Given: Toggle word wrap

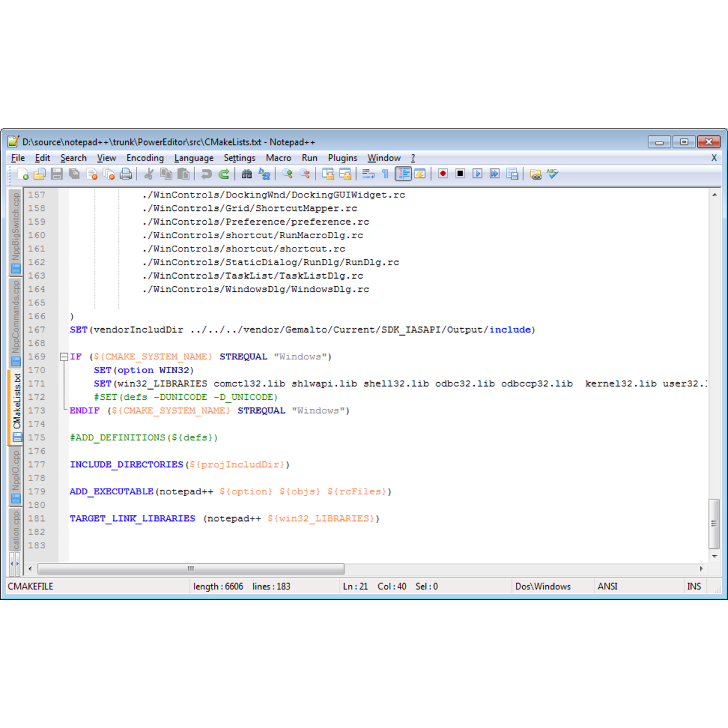Looking at the screenshot, I should click(x=368, y=174).
